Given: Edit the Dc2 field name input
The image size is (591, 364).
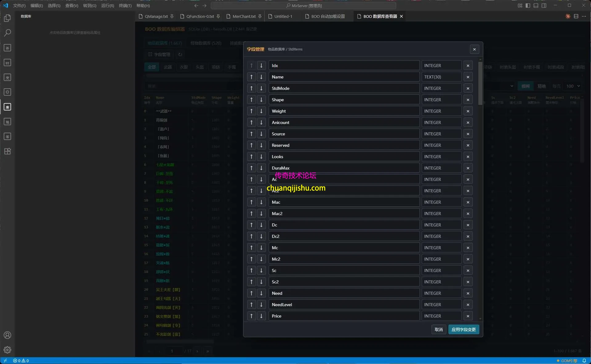Looking at the screenshot, I should coord(344,236).
